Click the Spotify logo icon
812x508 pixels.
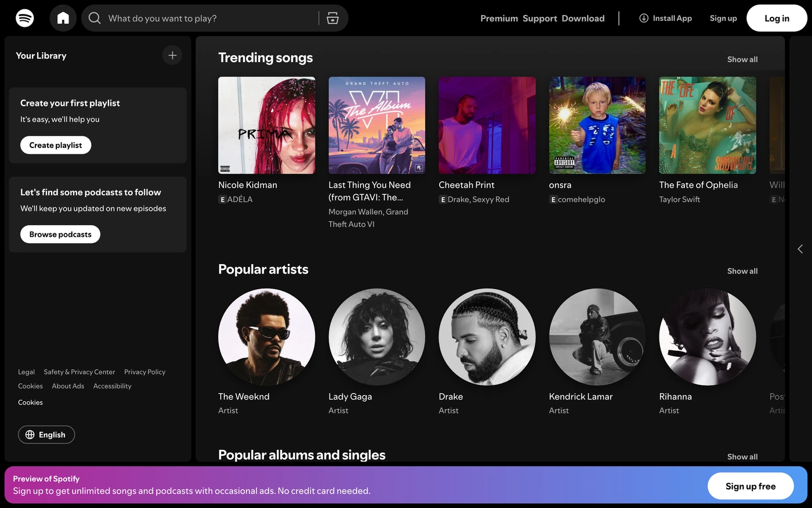(24, 18)
